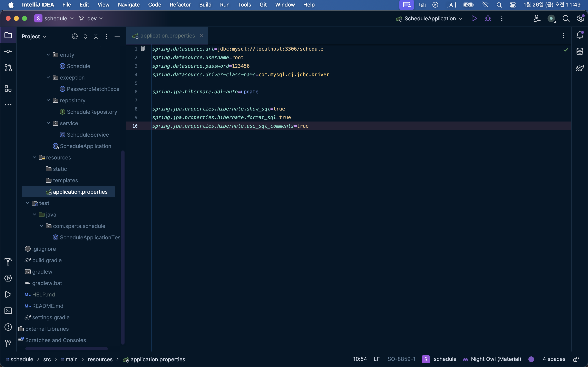Screen dimensions: 588x367
Task: Open the Refactor menu
Action: (180, 5)
